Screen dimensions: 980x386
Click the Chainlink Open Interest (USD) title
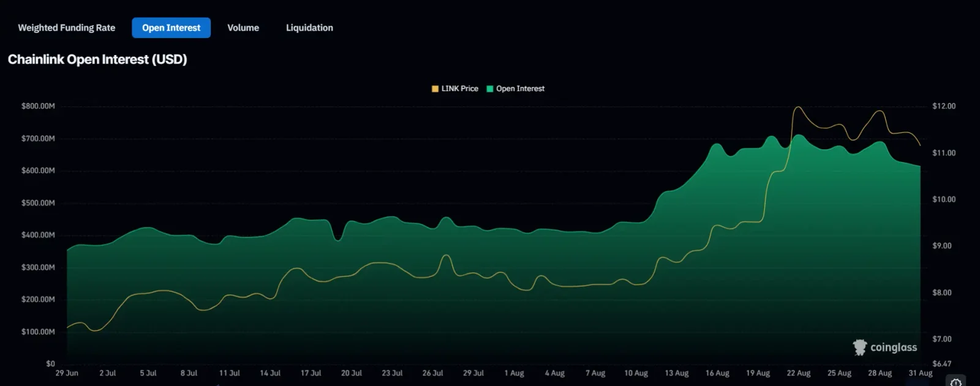(x=97, y=59)
